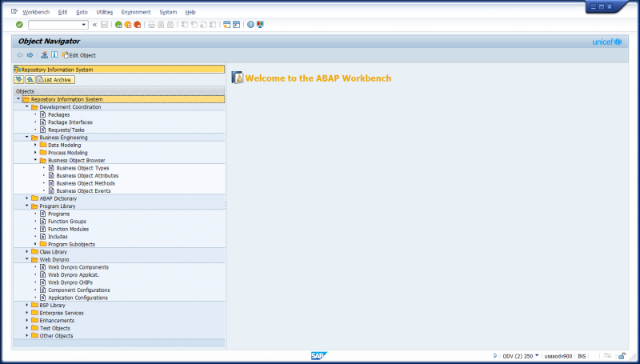Expand the ABAP Dictionary folder

tap(26, 198)
